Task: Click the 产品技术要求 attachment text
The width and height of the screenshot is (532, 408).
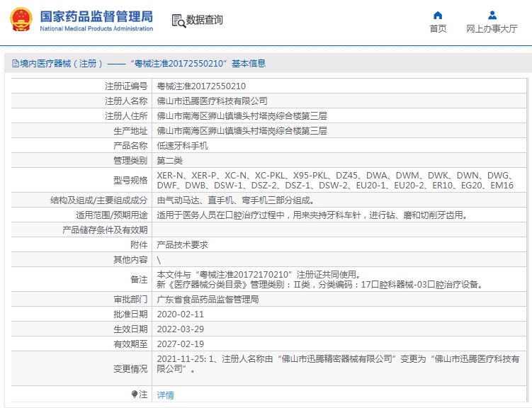Action: (x=182, y=244)
